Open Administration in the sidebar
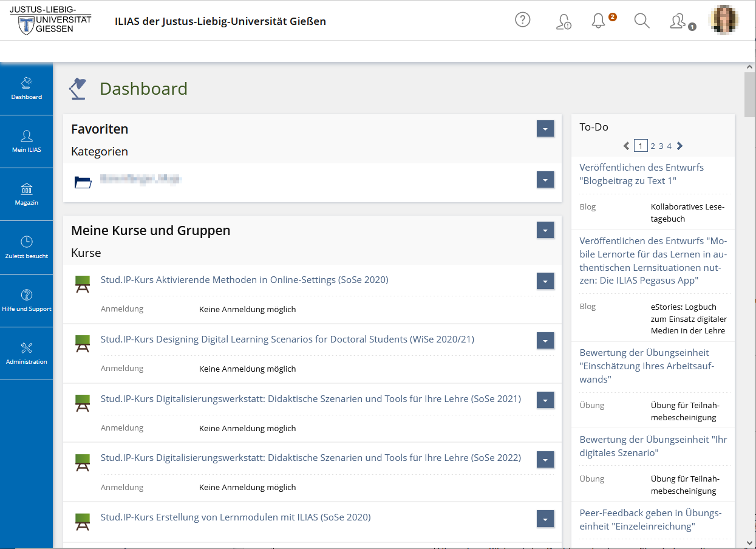756x549 pixels. (x=27, y=353)
